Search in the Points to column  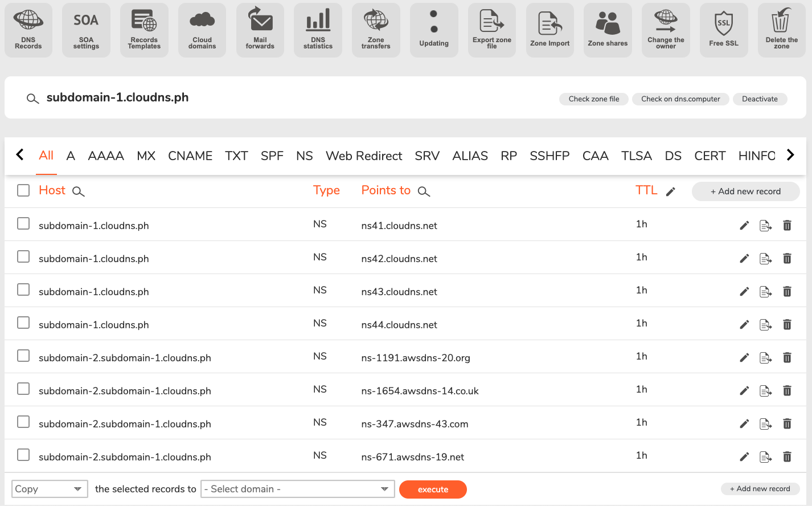point(424,192)
